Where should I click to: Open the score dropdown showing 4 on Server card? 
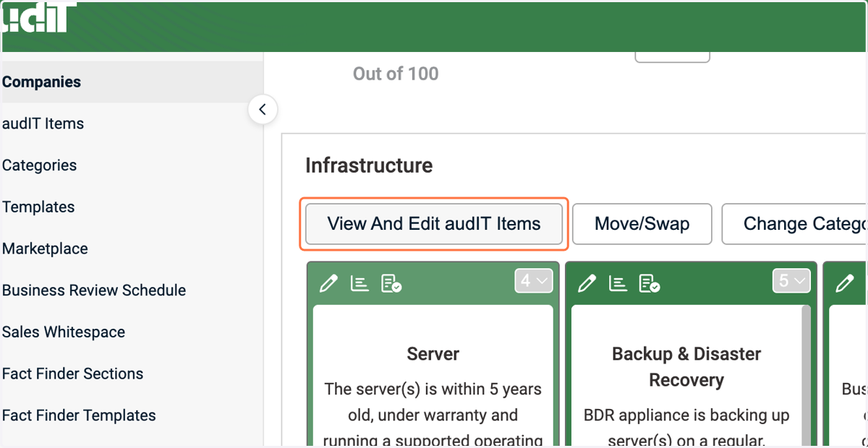[534, 281]
